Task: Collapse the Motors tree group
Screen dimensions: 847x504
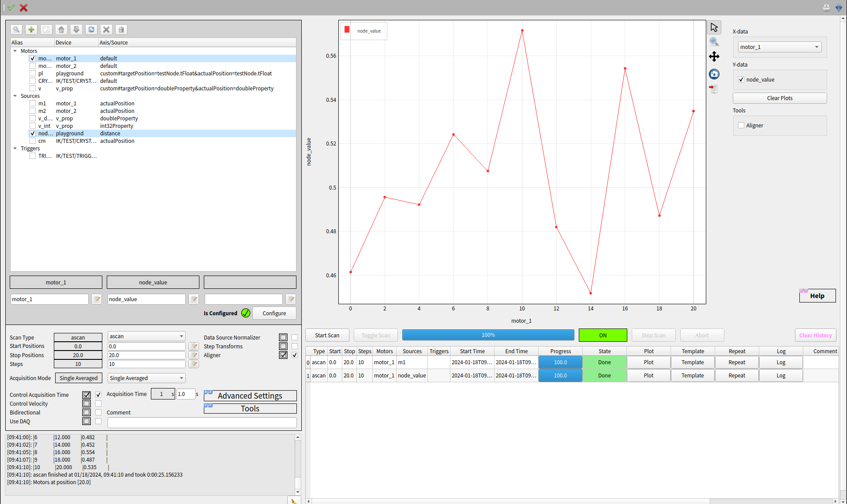Action: click(x=15, y=51)
